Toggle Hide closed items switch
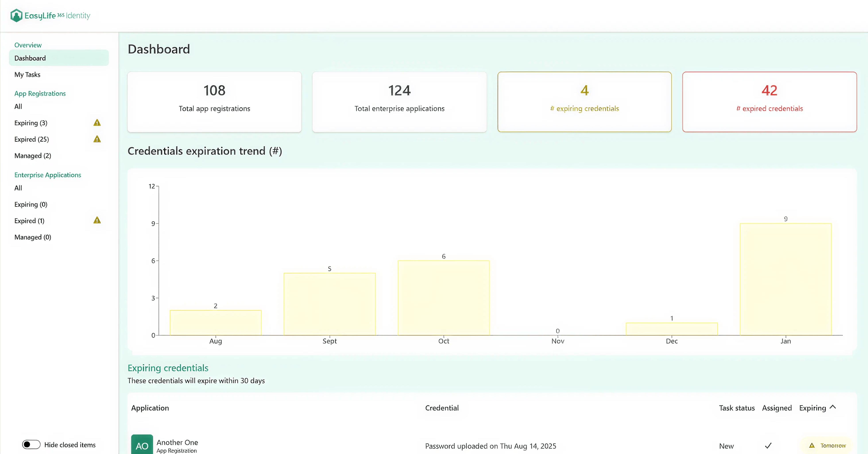This screenshot has height=454, width=868. point(31,444)
